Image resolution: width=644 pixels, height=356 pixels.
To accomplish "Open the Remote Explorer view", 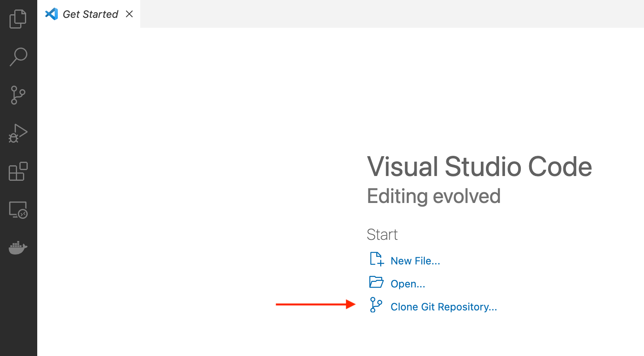I will 18,210.
